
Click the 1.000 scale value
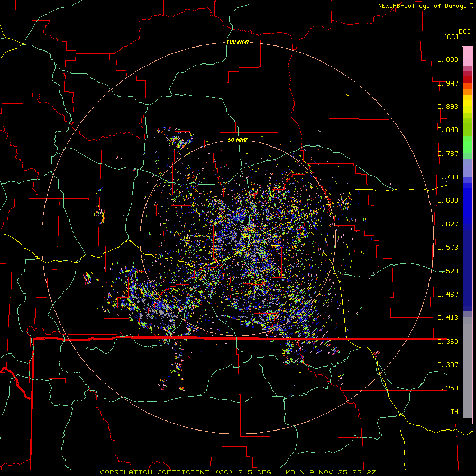click(448, 59)
